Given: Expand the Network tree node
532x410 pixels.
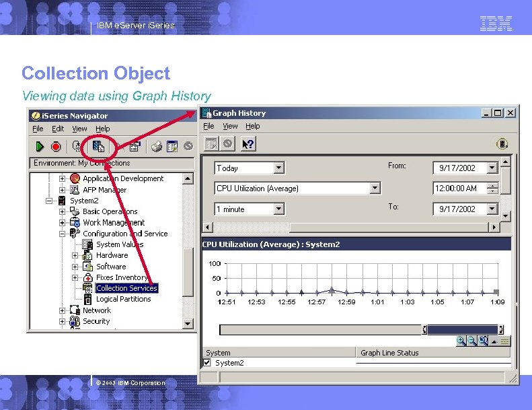Looking at the screenshot, I should pos(62,310).
